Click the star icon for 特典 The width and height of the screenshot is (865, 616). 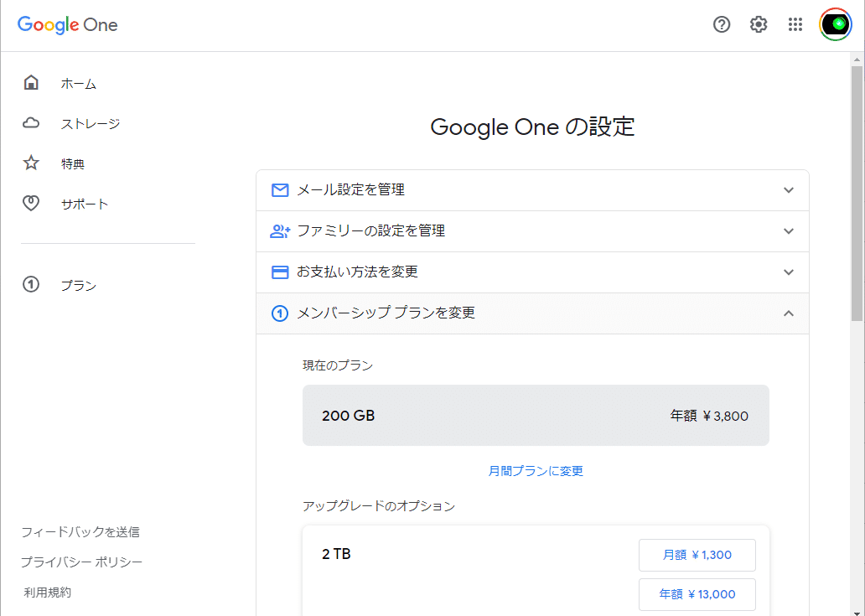pyautogui.click(x=31, y=163)
